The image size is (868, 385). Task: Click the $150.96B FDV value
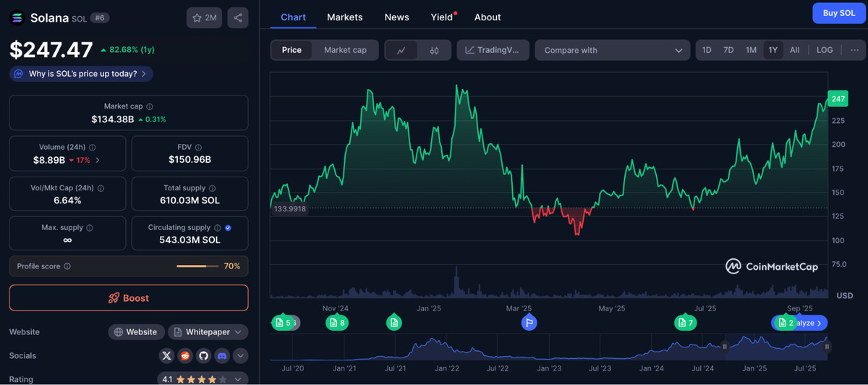tap(190, 159)
